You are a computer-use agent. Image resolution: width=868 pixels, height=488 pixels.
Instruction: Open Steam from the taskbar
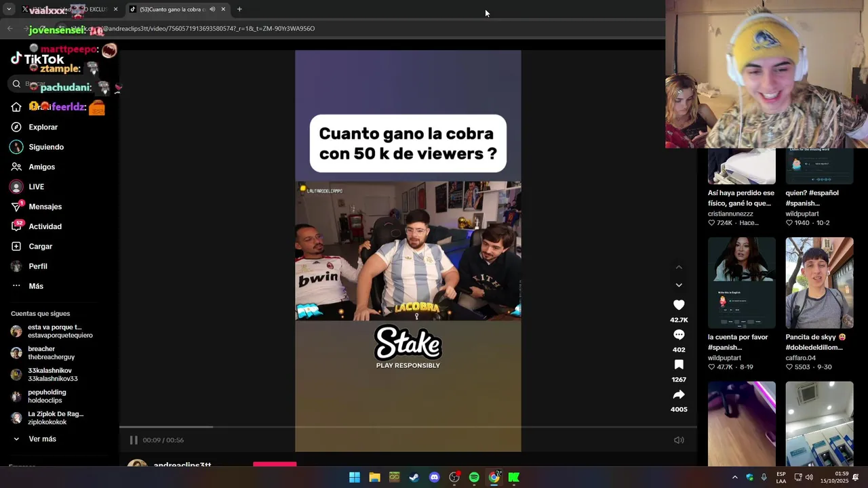[414, 477]
